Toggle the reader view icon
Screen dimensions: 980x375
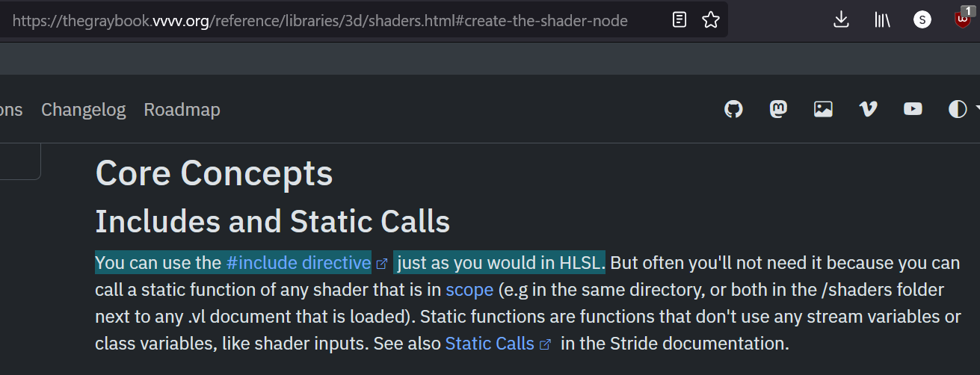(679, 19)
